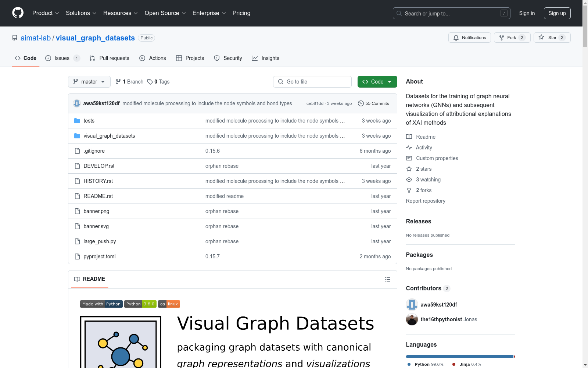Open the HISTORY.rst file
Viewport: 588px width, 368px height.
click(98, 181)
